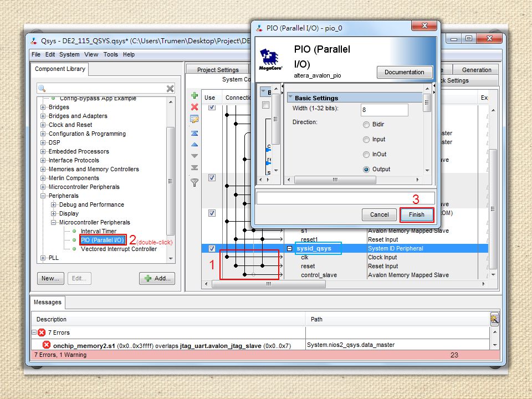Expand the Embedded Processors node
532x399 pixels.
pyautogui.click(x=43, y=151)
